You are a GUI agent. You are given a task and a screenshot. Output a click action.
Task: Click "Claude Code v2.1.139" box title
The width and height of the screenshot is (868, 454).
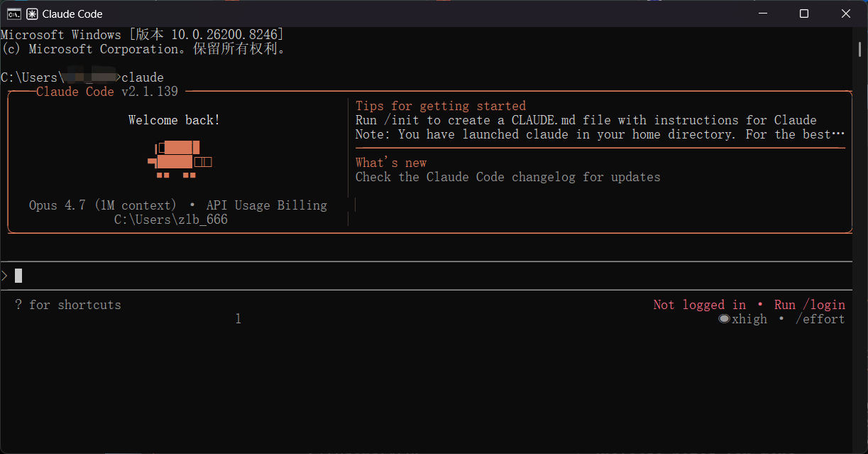107,92
